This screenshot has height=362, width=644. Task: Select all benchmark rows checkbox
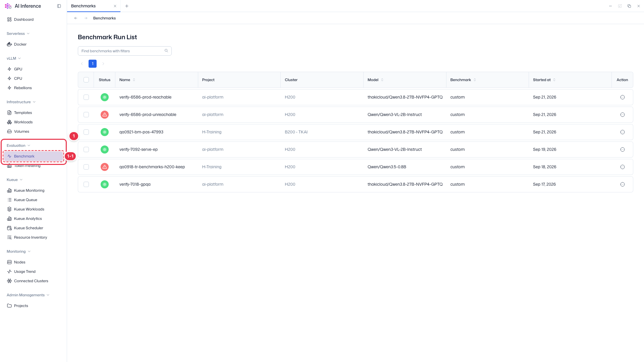(x=86, y=80)
